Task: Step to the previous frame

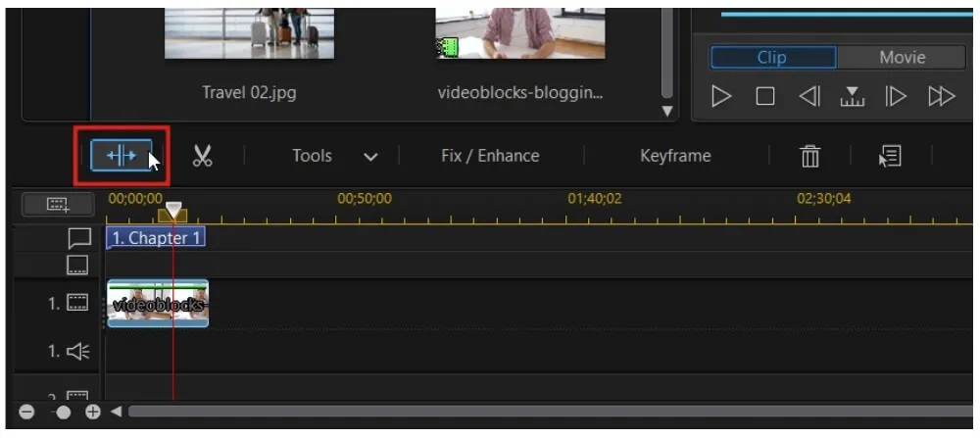Action: point(809,96)
